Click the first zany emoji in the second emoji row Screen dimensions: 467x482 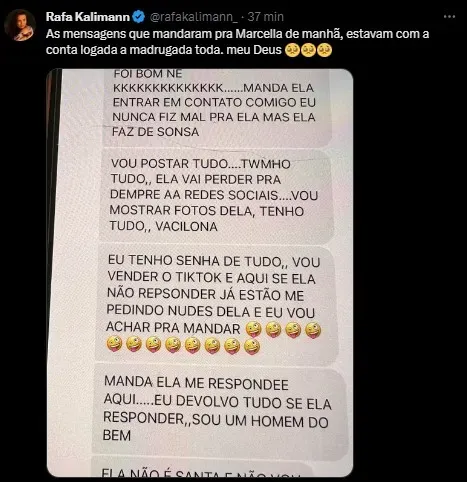point(114,345)
